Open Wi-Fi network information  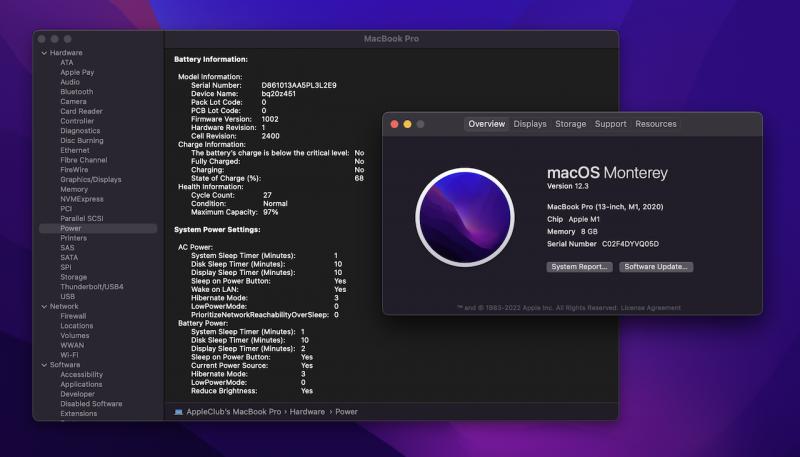pos(69,355)
